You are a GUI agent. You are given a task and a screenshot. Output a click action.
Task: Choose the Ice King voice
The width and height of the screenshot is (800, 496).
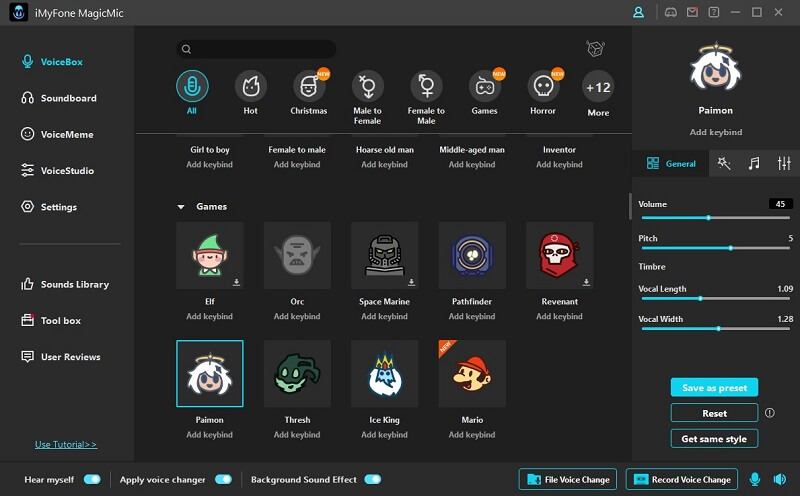click(385, 374)
